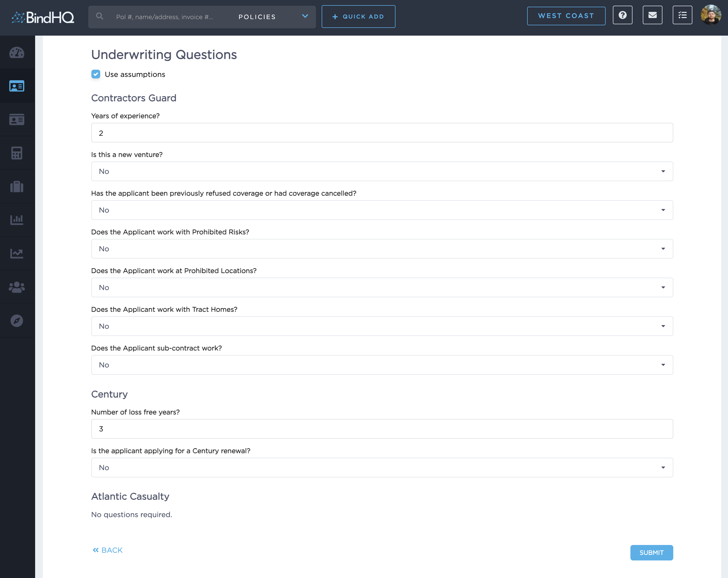Screen dimensions: 728x578
Task: Click the 'Atlantic Casualty' section heading
Action: coord(130,497)
